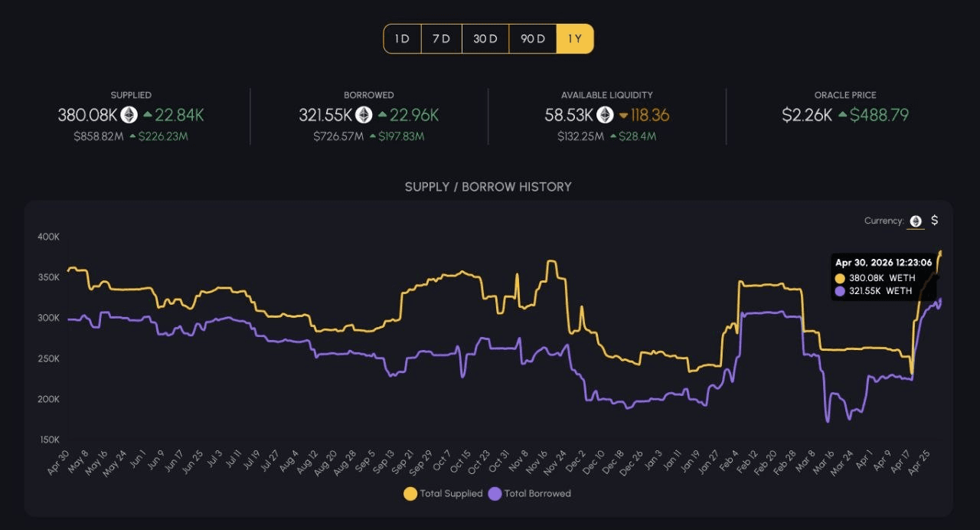Click the ETH icon beside Borrowed 321.55K
Image resolution: width=980 pixels, height=530 pixels.
point(364,115)
